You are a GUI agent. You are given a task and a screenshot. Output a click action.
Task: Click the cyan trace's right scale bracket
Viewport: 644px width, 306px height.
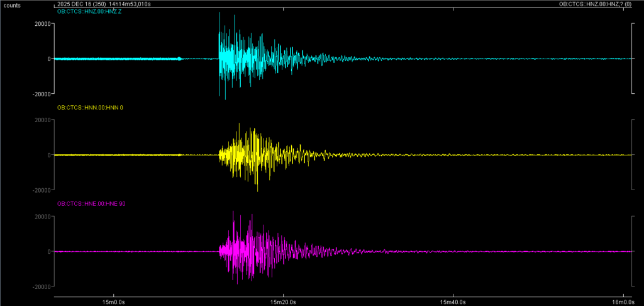pyautogui.click(x=632, y=59)
